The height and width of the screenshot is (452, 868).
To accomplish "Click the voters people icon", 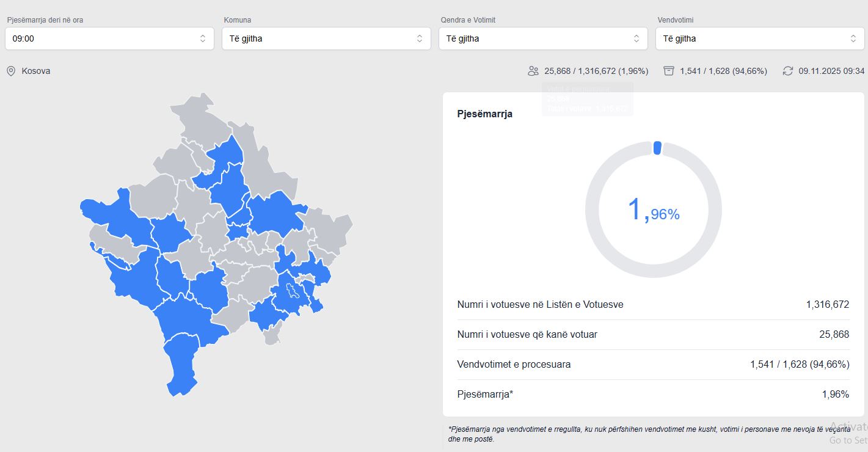I will [533, 71].
